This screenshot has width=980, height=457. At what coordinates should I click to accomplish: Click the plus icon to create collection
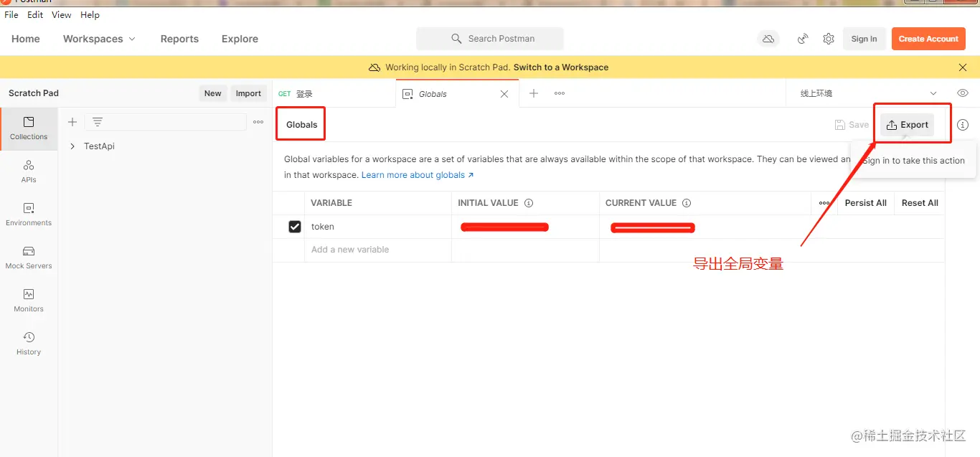72,122
